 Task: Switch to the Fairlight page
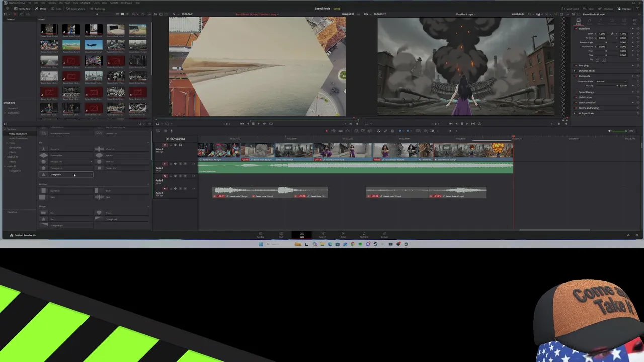(364, 235)
